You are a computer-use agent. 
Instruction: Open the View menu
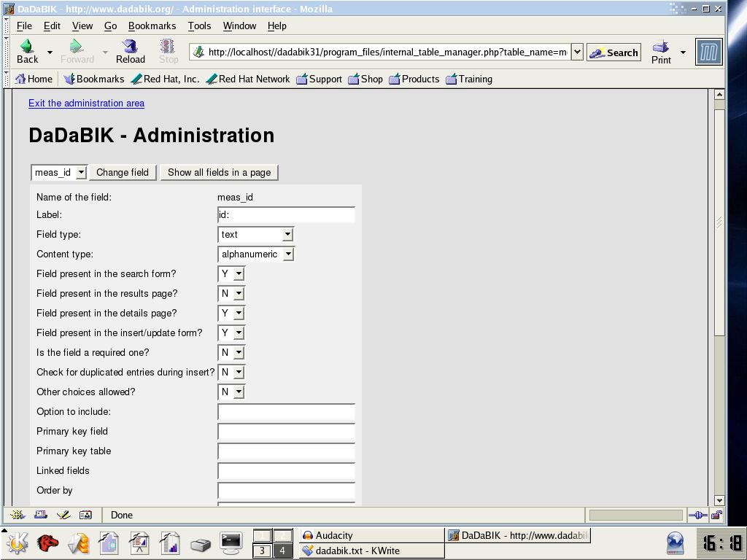coord(82,26)
